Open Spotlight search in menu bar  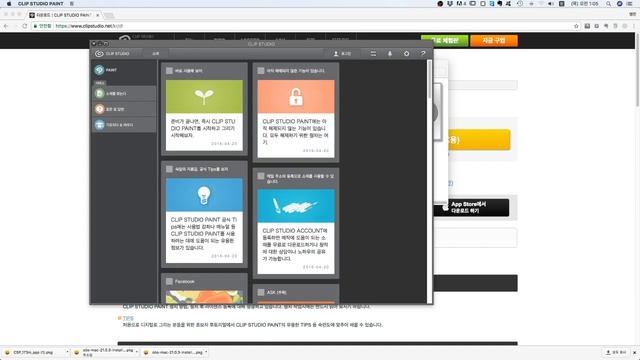(609, 4)
